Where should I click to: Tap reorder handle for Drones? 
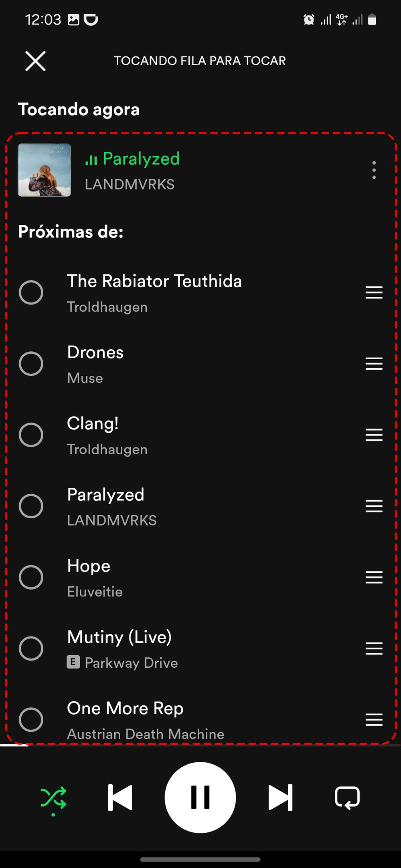tap(374, 364)
